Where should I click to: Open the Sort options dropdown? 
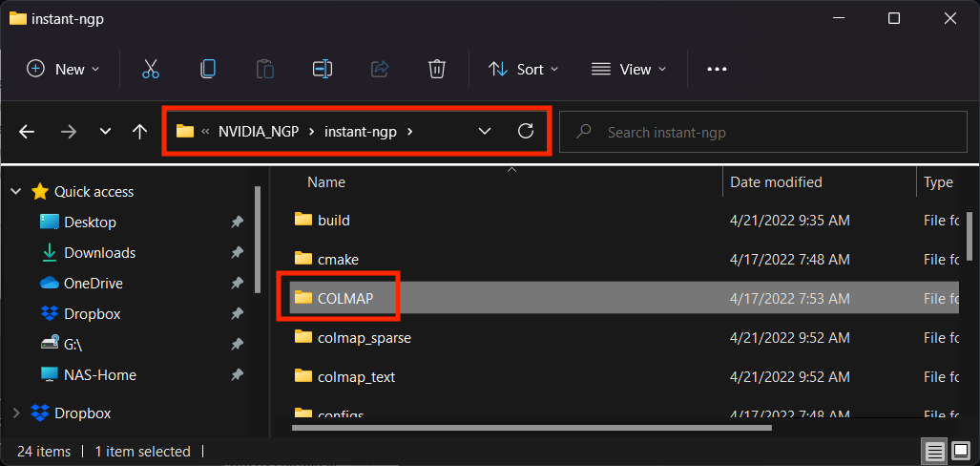(523, 69)
